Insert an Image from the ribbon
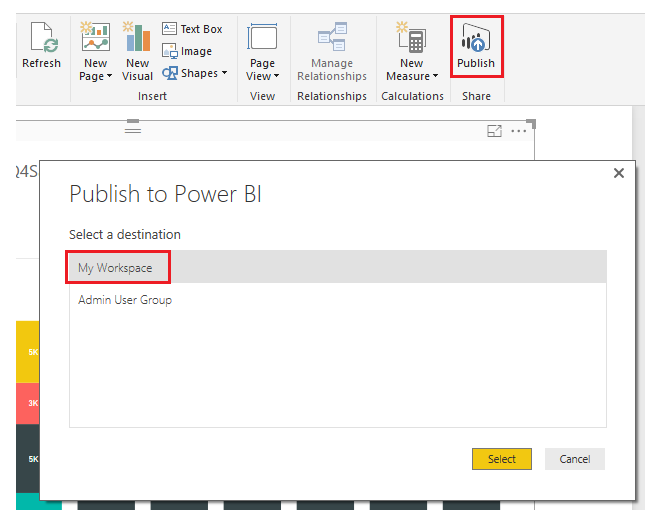The image size is (653, 513). [187, 51]
